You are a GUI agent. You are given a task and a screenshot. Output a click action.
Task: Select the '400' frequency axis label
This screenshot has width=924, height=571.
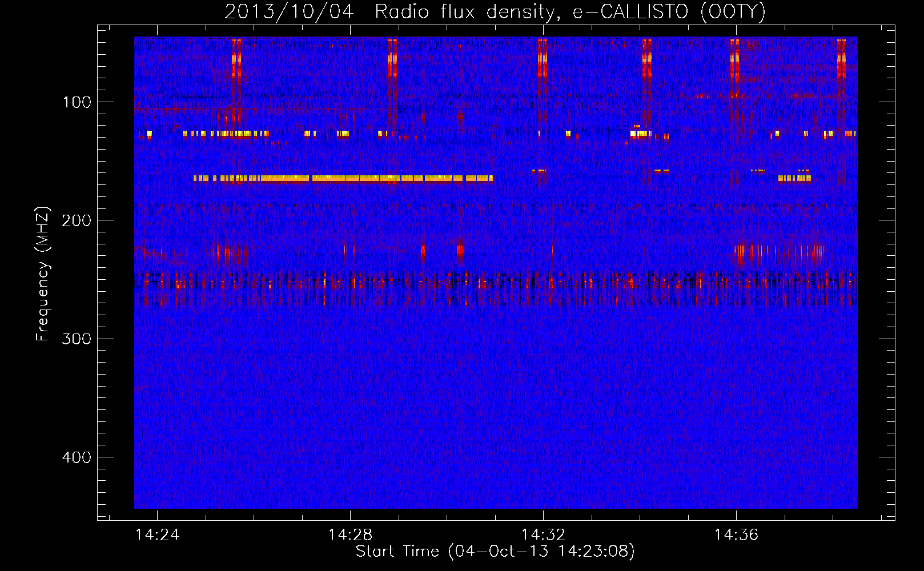coord(77,457)
